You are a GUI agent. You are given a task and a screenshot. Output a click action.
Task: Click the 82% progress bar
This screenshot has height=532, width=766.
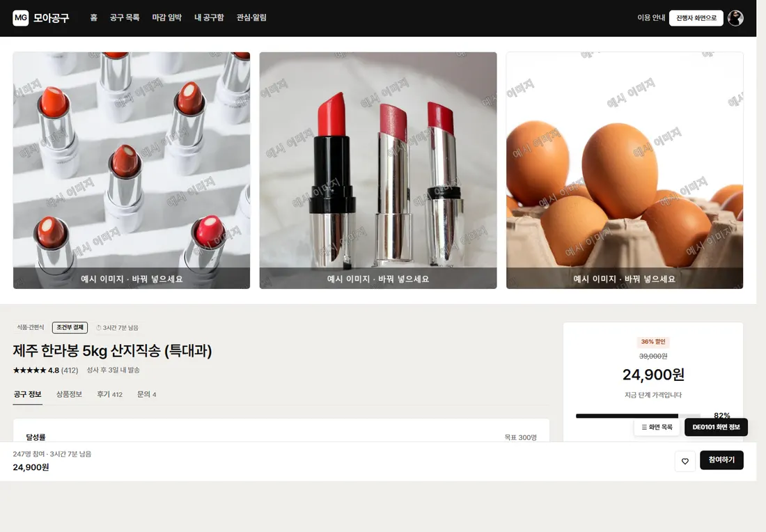coord(638,416)
